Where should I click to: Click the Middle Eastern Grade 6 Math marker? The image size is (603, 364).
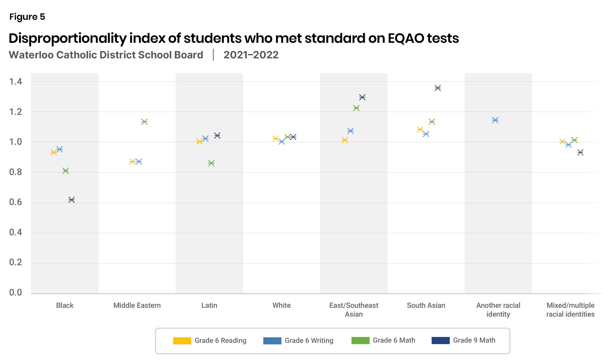(144, 122)
